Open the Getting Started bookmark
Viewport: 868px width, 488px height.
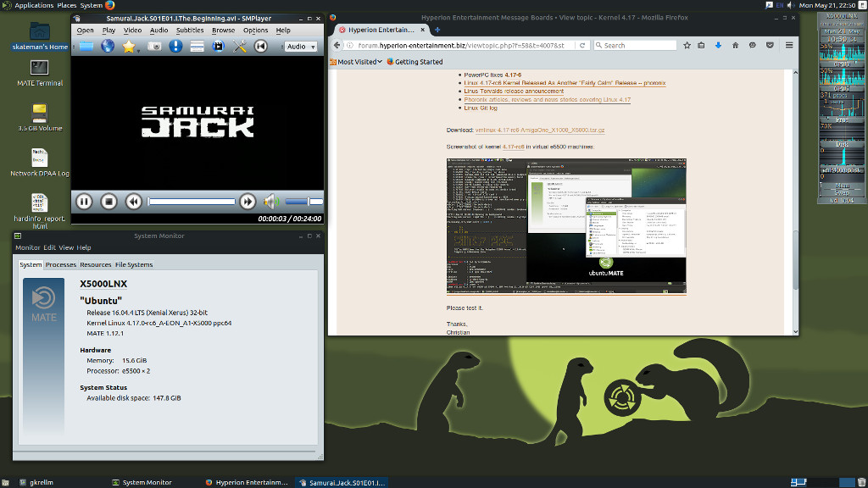pyautogui.click(x=415, y=62)
